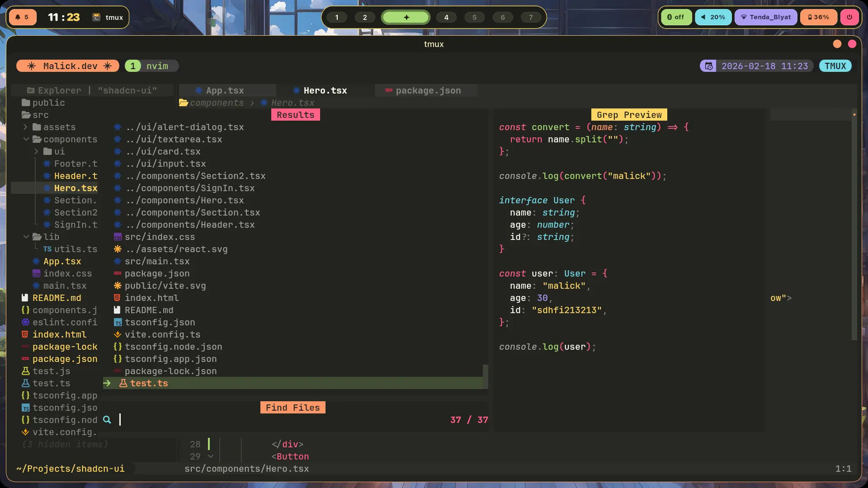Switch to the Hero.tsx buffer tab

[x=325, y=91]
